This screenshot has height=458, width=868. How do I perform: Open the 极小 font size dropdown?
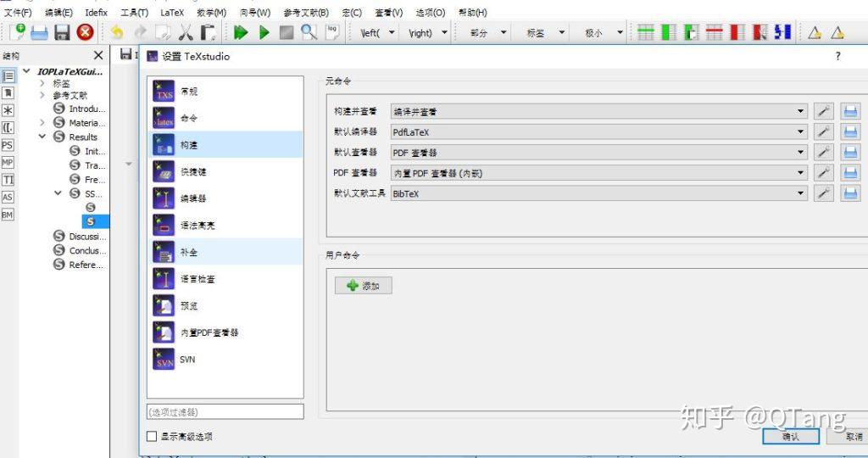[x=620, y=33]
